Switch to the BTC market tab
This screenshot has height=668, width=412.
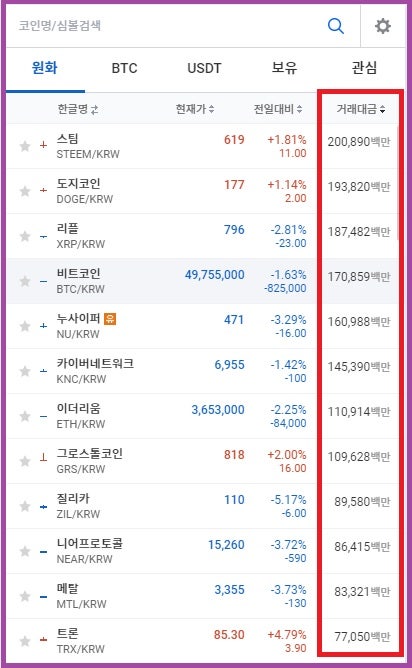tap(124, 68)
